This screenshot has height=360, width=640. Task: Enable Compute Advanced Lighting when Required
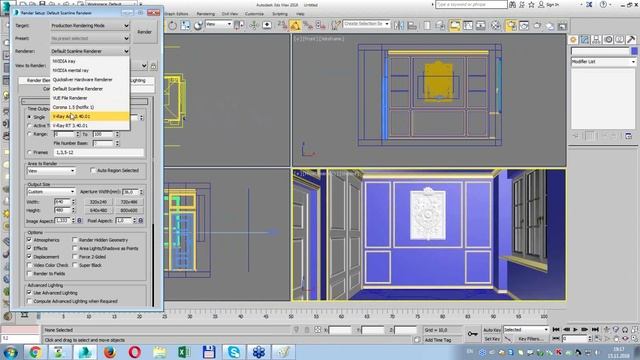(29, 301)
